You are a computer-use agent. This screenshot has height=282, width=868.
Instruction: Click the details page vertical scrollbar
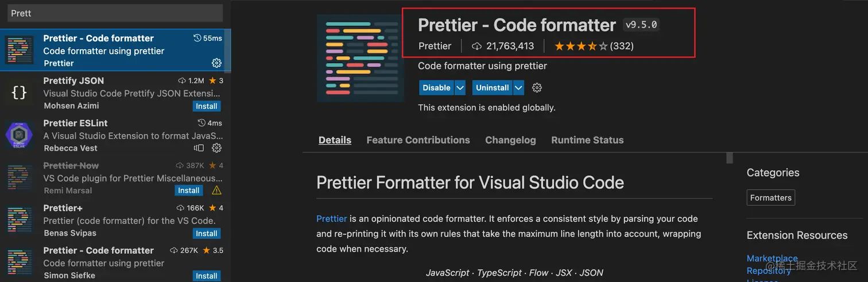[x=730, y=158]
